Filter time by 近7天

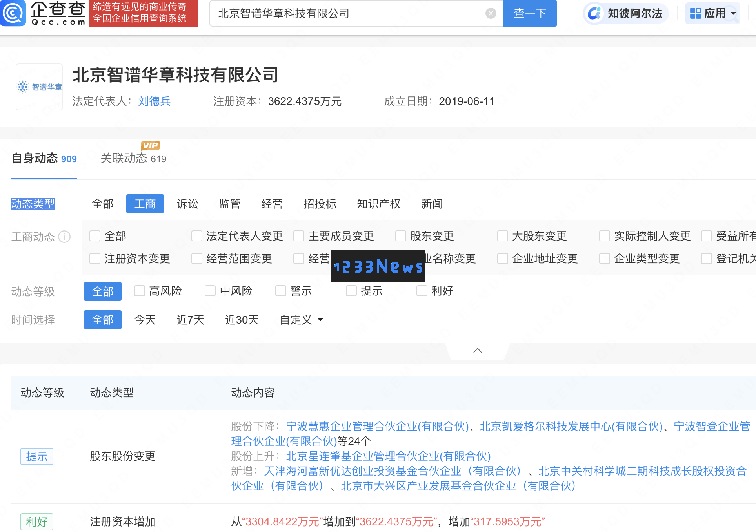[x=191, y=320]
